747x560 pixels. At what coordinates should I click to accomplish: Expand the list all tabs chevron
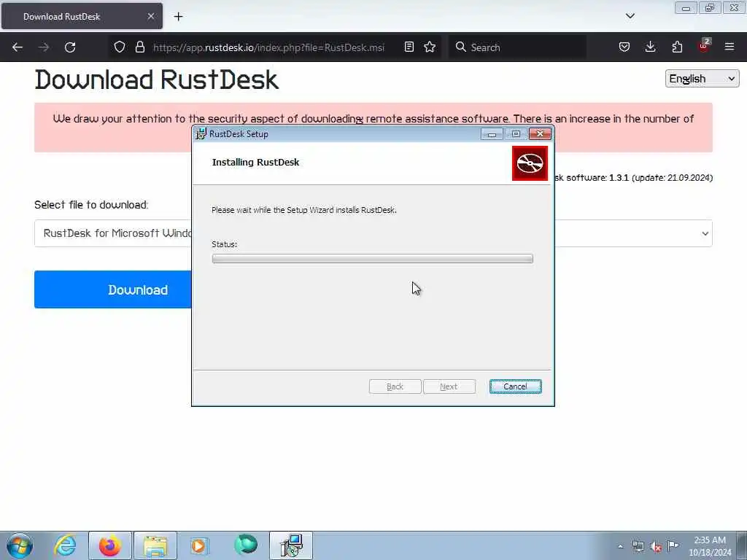pos(630,16)
